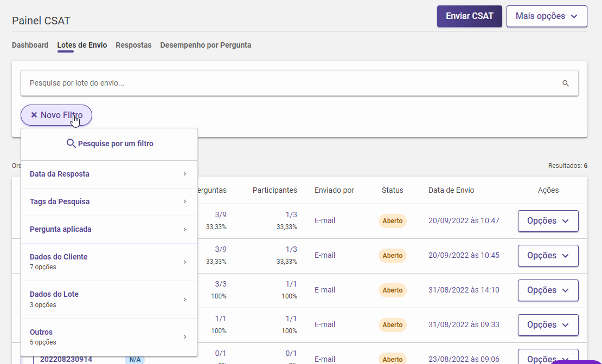602x364 pixels.
Task: Click the Lotes de Envio tab
Action: [x=82, y=45]
